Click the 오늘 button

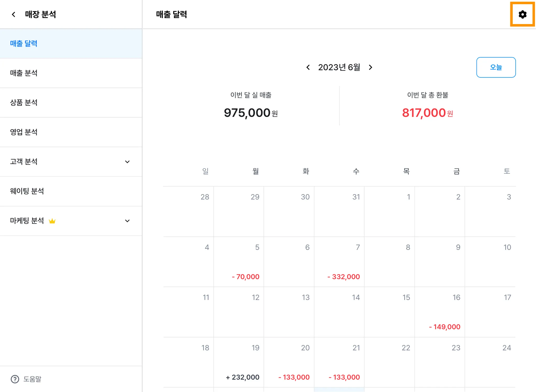(x=496, y=67)
